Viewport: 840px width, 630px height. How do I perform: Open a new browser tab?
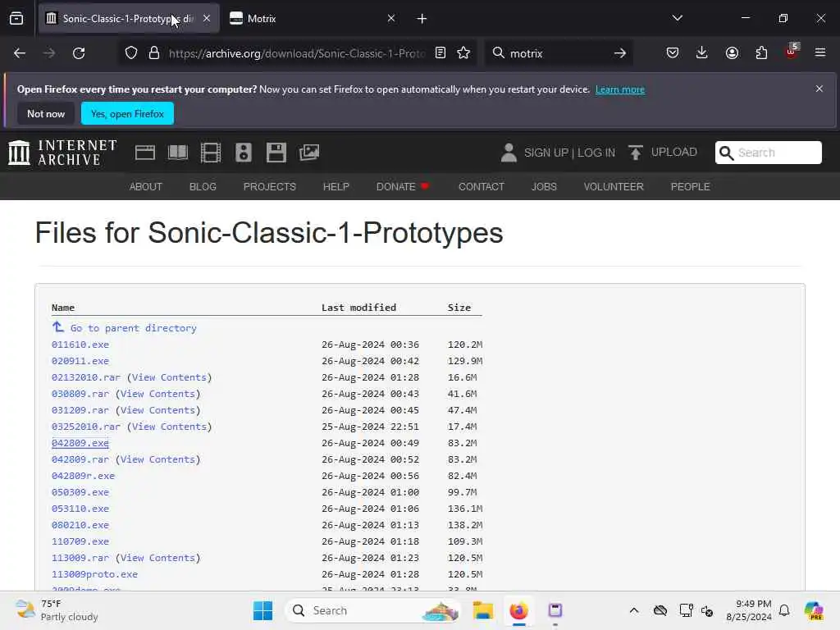tap(422, 19)
